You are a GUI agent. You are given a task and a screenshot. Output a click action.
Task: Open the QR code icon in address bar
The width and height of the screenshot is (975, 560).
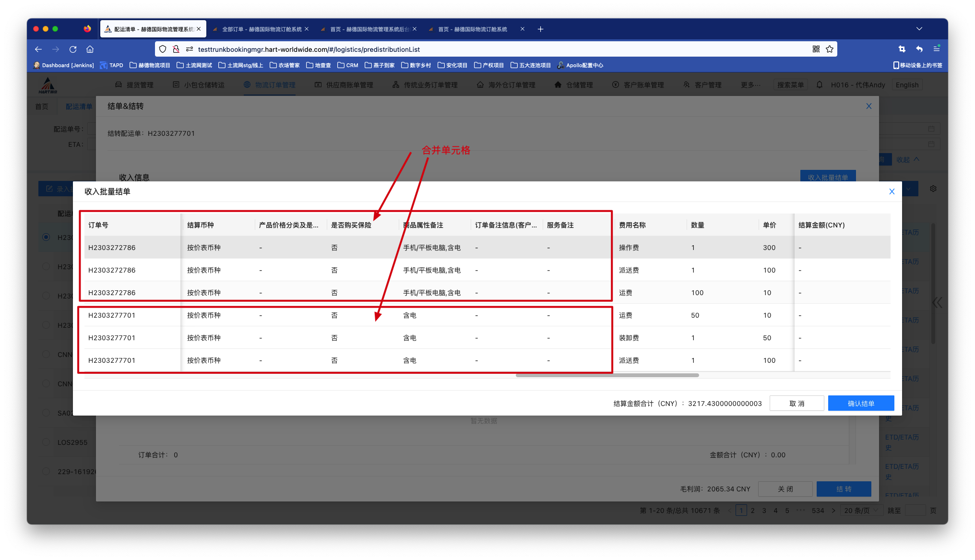[x=816, y=49]
